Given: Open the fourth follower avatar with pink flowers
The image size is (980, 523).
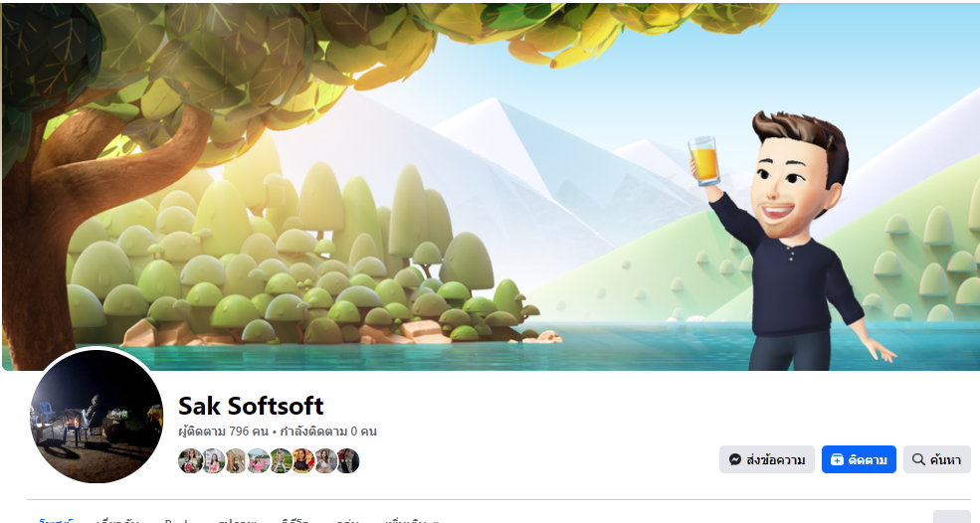Looking at the screenshot, I should point(258,461).
